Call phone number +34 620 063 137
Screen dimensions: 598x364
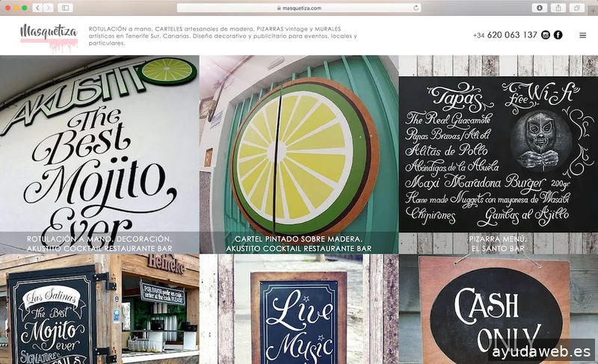click(505, 35)
